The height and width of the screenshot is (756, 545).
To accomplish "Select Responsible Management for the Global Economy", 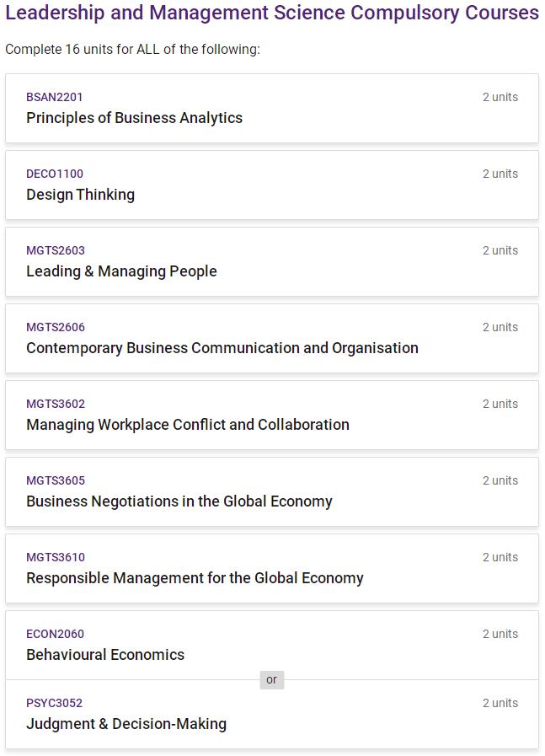I will tap(195, 578).
